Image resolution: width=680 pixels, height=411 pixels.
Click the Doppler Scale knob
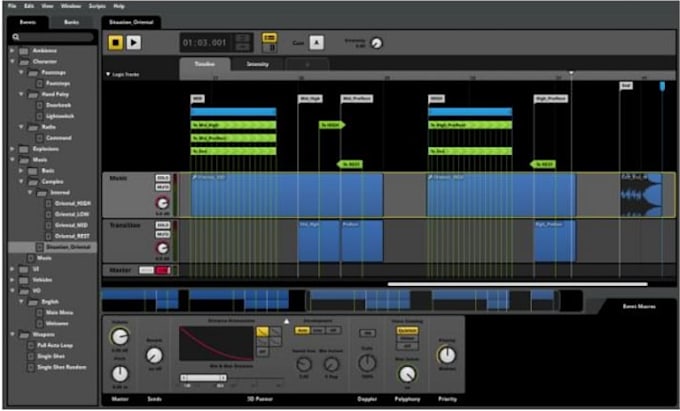[x=367, y=363]
